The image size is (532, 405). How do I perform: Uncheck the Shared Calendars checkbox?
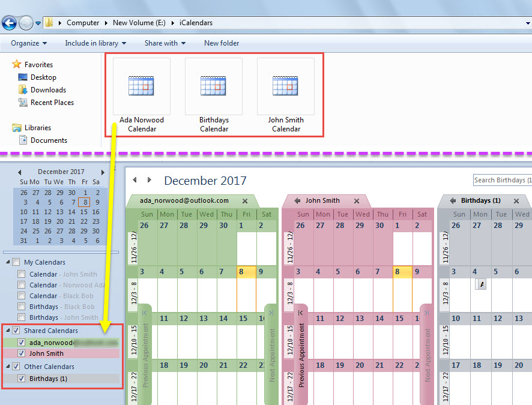click(16, 331)
